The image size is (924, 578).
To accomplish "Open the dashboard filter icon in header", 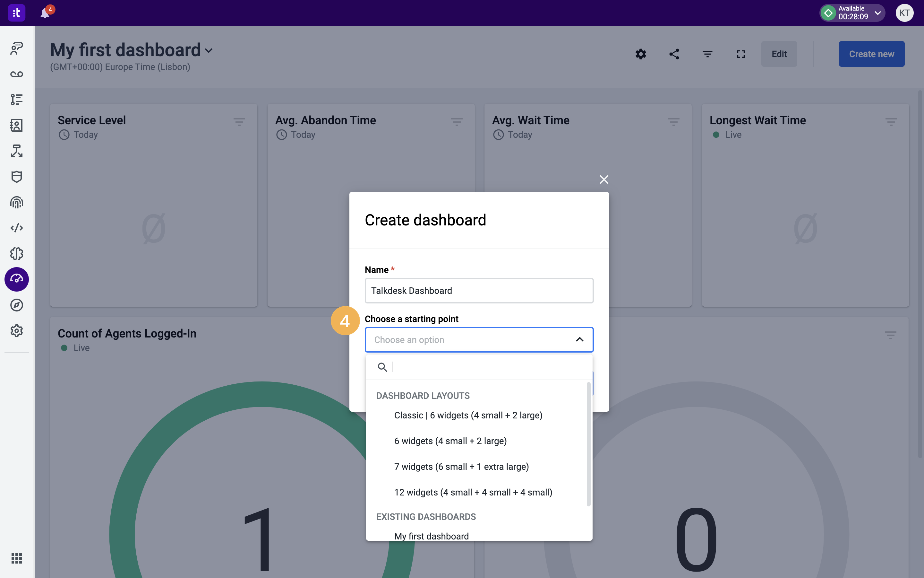I will 707,54.
